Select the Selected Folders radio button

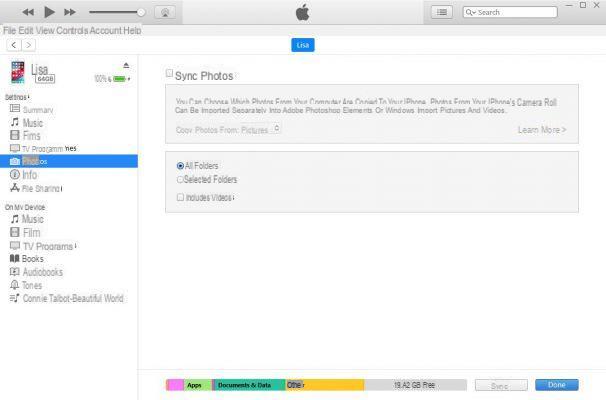(x=180, y=180)
